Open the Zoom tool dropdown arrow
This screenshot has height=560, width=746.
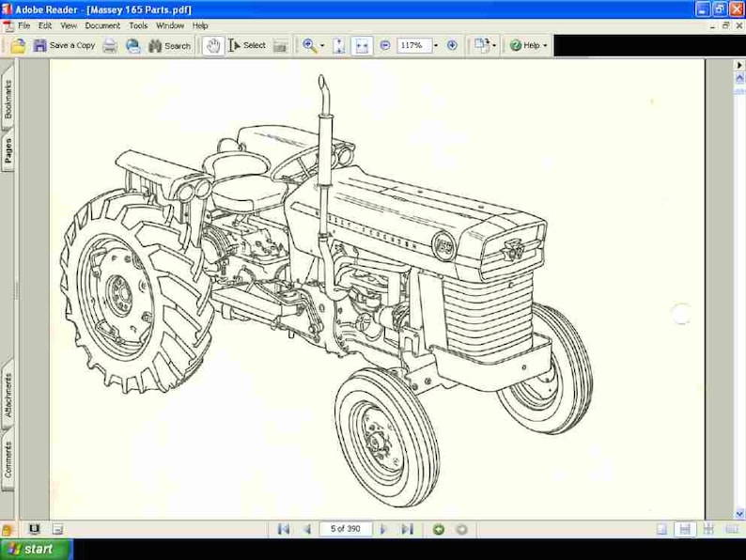pos(322,46)
